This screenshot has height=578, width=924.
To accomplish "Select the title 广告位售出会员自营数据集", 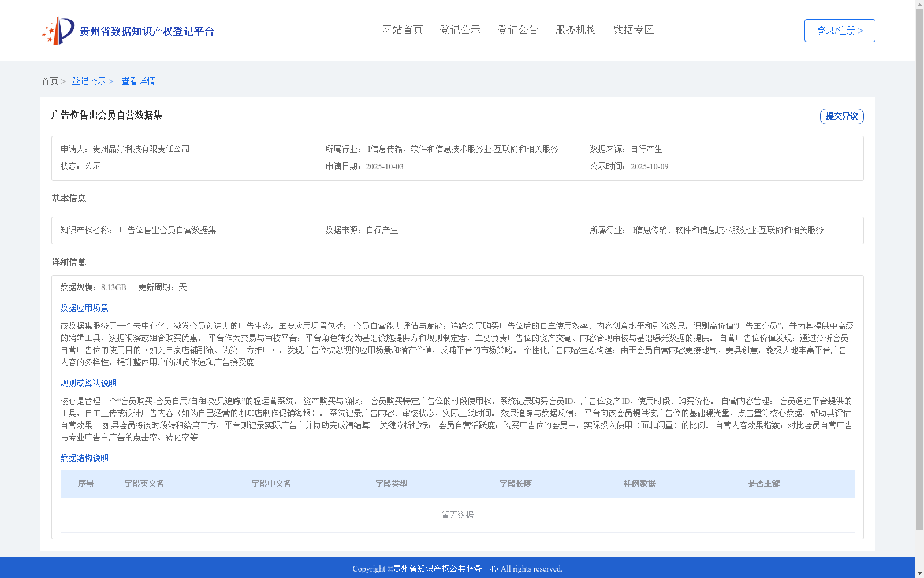I will pos(107,115).
